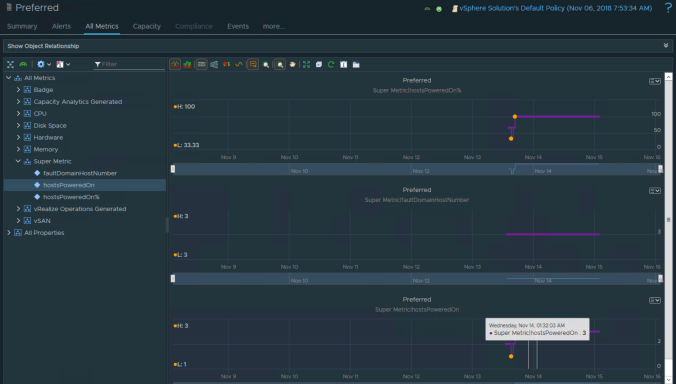The height and width of the screenshot is (384, 676).
Task: Open help with the question mark icon
Action: click(x=668, y=8)
